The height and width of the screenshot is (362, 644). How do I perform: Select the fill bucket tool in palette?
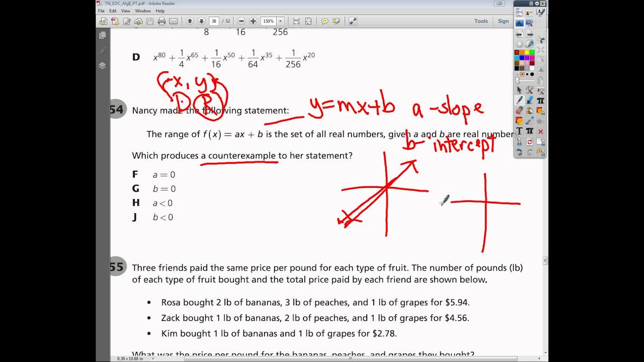pos(529,110)
